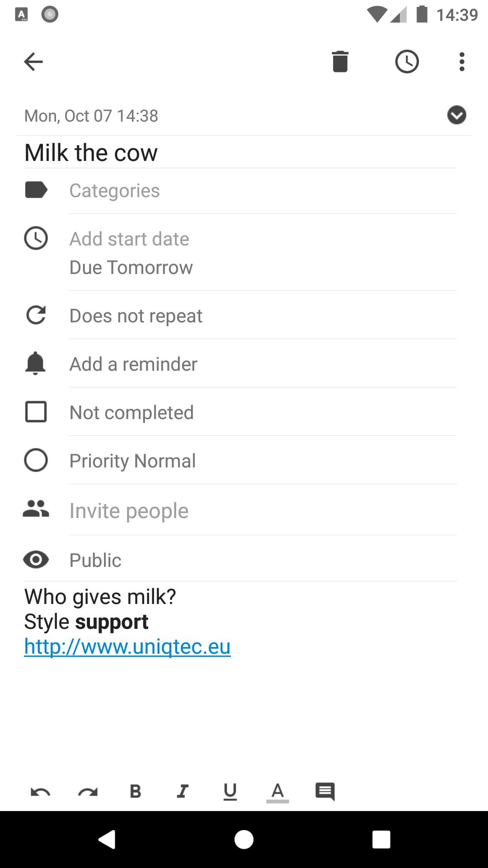Toggle bold text formatting
Screen dimensions: 488x868
(x=135, y=791)
